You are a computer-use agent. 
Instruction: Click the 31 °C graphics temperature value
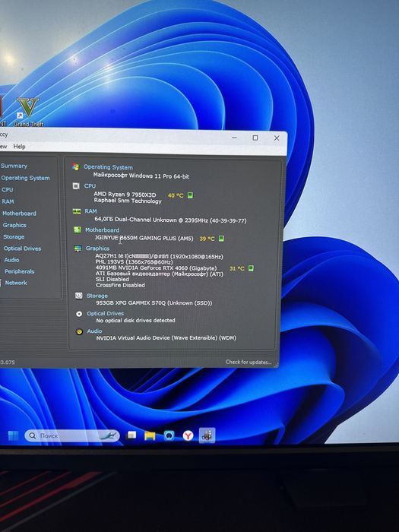pyautogui.click(x=237, y=268)
